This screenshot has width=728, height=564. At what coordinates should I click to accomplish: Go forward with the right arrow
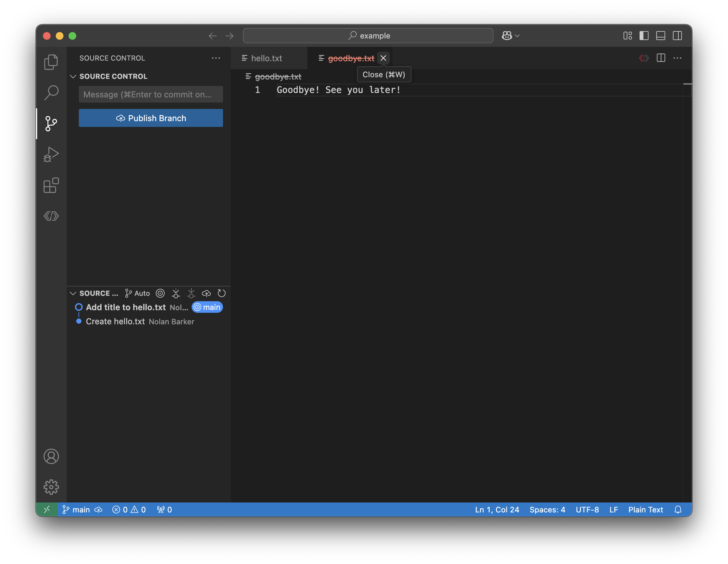coord(229,36)
